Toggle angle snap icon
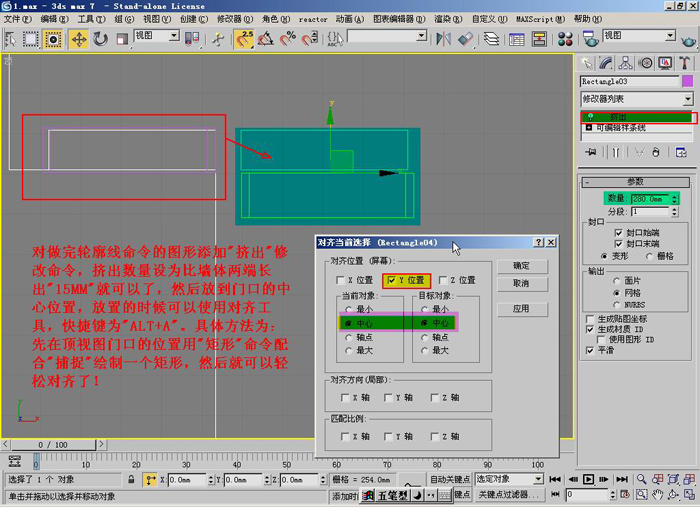 [266, 39]
